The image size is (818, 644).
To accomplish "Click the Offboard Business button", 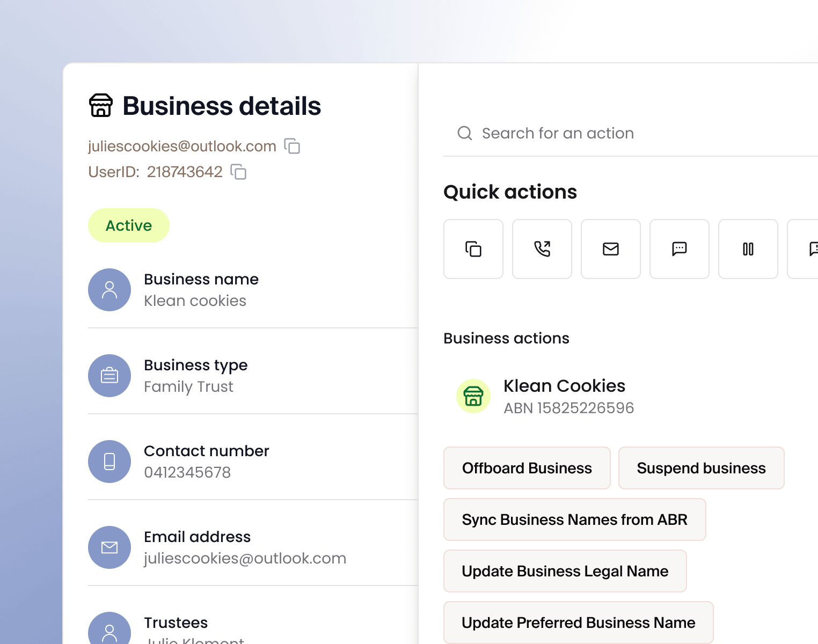I will click(x=527, y=468).
